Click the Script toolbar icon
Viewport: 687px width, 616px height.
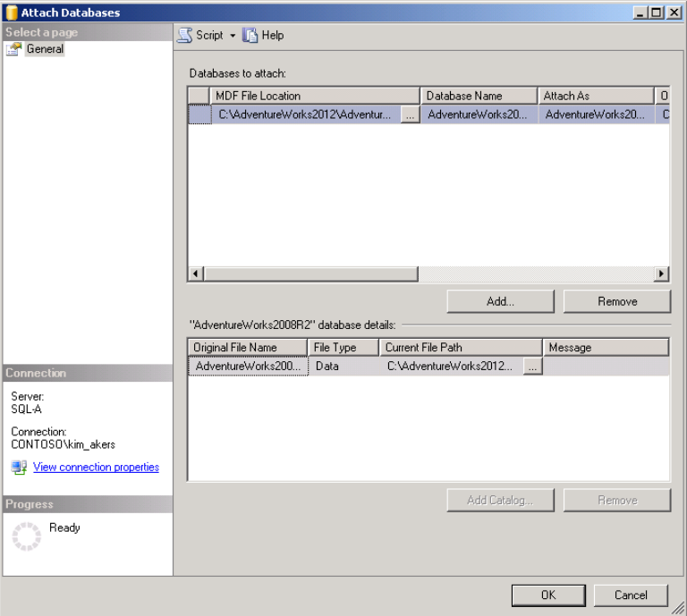185,35
